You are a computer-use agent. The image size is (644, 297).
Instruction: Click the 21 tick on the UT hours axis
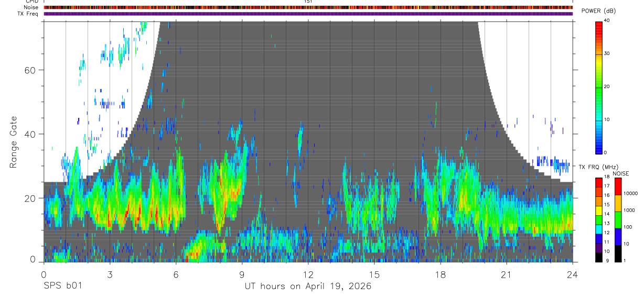pos(507,274)
